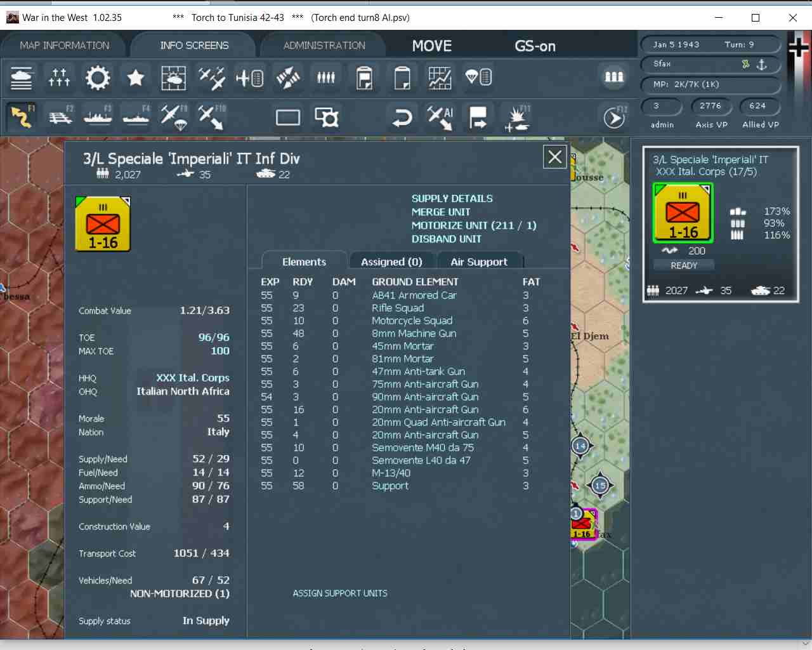
Task: Open the weather map grid icon
Action: 174,77
